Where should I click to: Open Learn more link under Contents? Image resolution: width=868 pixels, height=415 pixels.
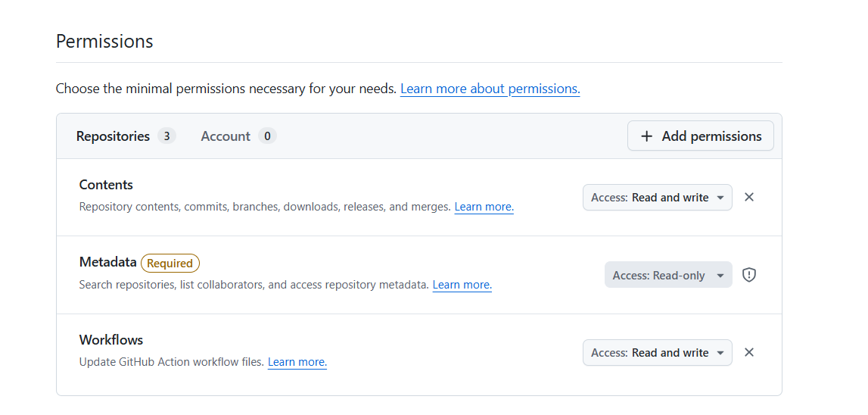click(x=484, y=207)
